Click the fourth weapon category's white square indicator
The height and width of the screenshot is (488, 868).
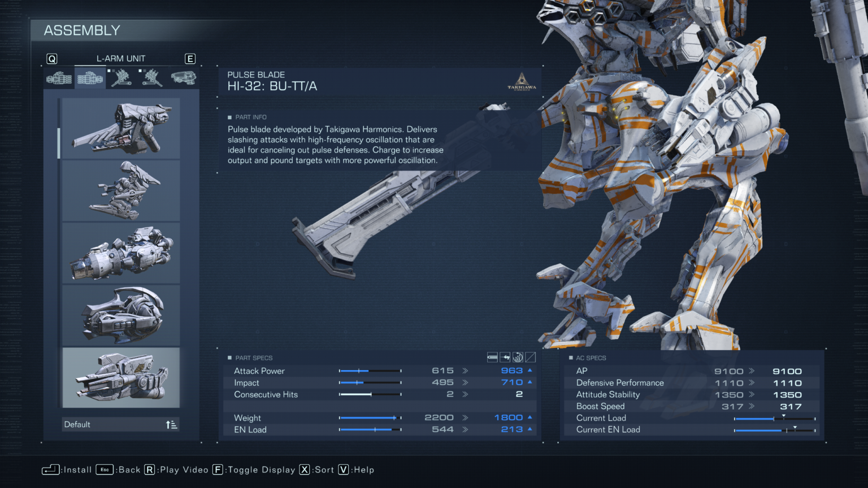click(140, 71)
